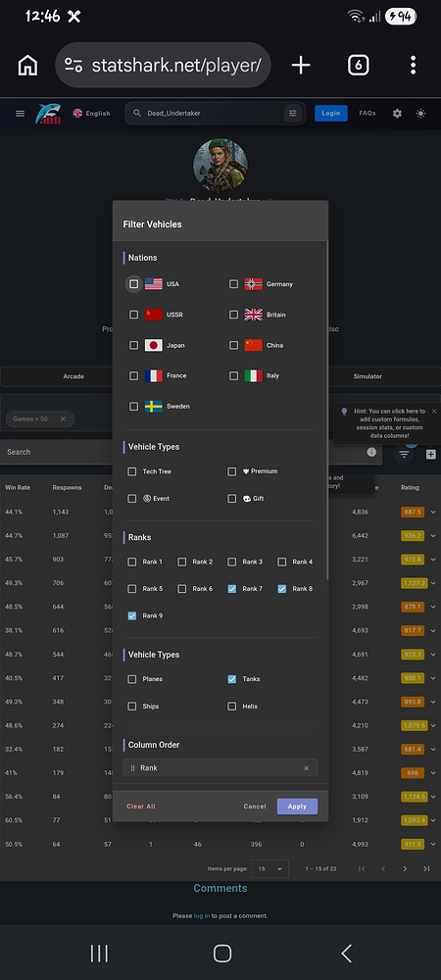The image size is (441, 980).
Task: Check the Italy nation checkbox
Action: click(233, 375)
